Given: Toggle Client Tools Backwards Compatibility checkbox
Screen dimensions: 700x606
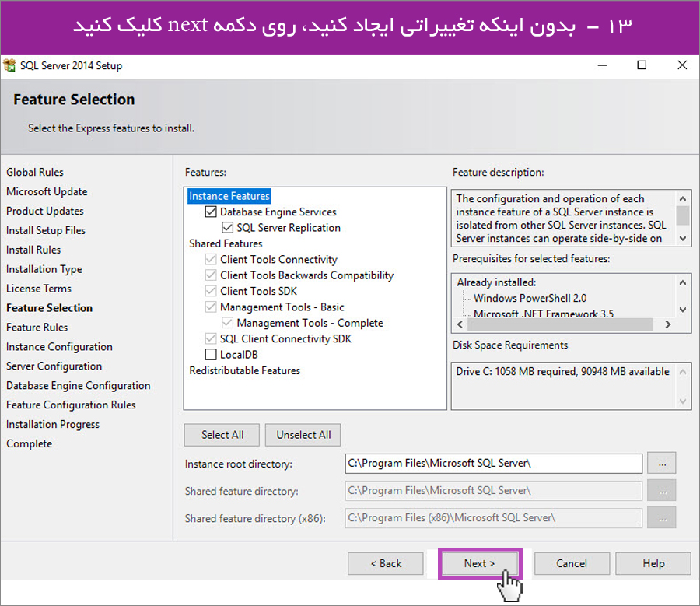Looking at the screenshot, I should 211,275.
